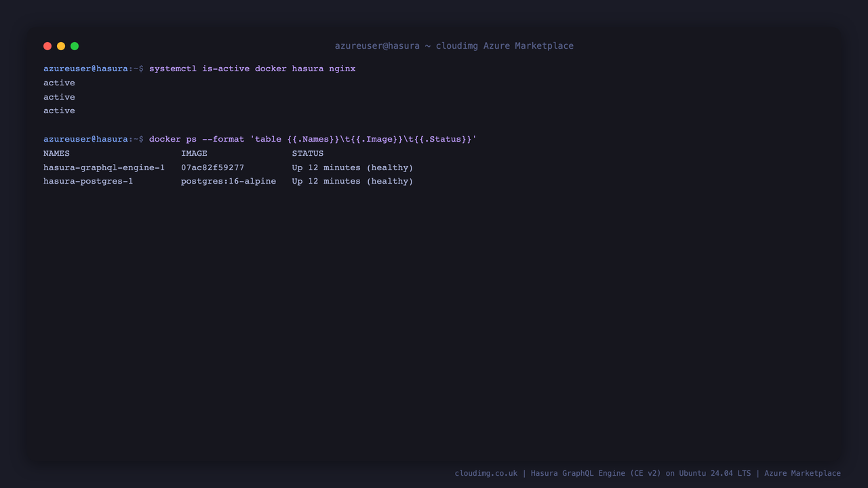Screen dimensions: 868x488
Task: Click the yellow minimize window dot
Action: pyautogui.click(x=61, y=46)
